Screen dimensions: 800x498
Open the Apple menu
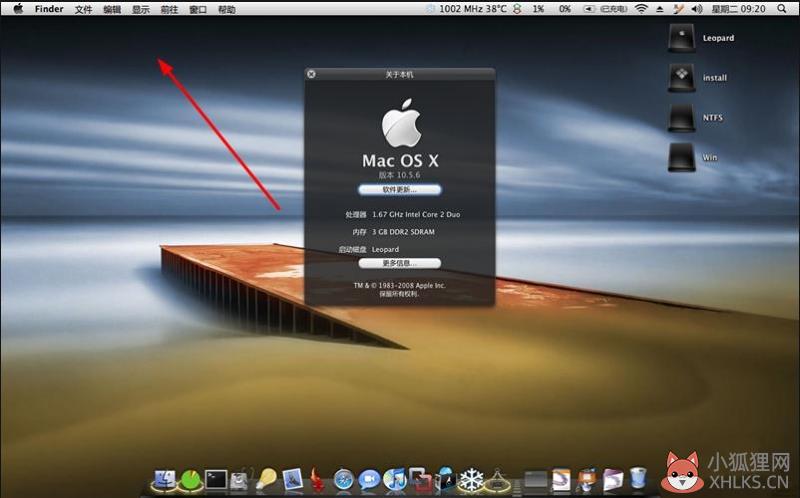[x=18, y=8]
